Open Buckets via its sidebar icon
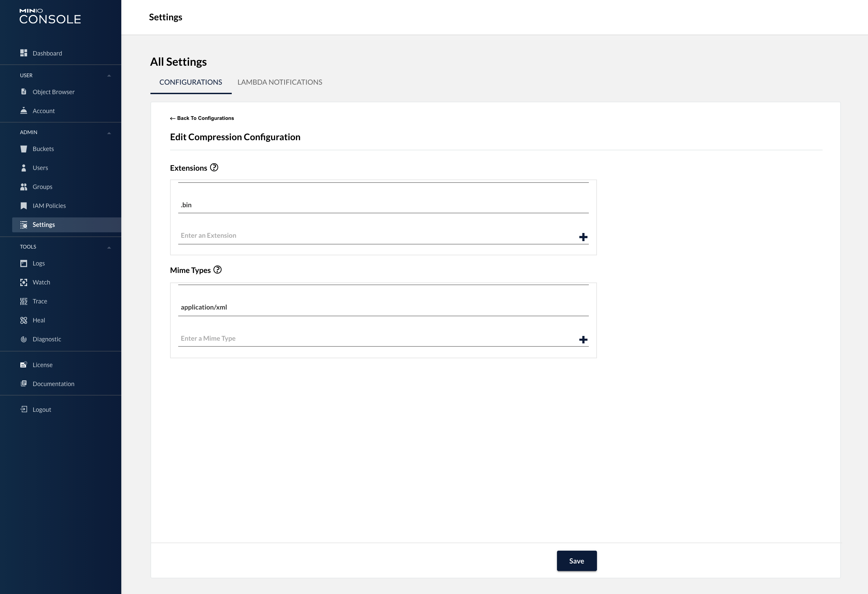Viewport: 868px width, 594px height. [x=23, y=149]
